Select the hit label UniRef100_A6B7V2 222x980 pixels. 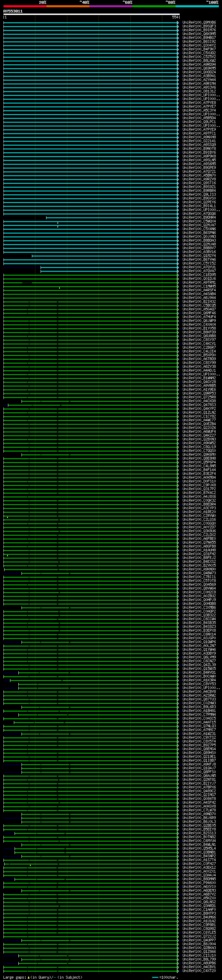pyautogui.click(x=199, y=894)
